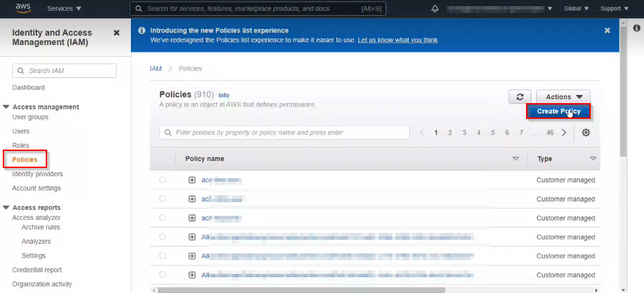Select the second policy radio button

(162, 199)
